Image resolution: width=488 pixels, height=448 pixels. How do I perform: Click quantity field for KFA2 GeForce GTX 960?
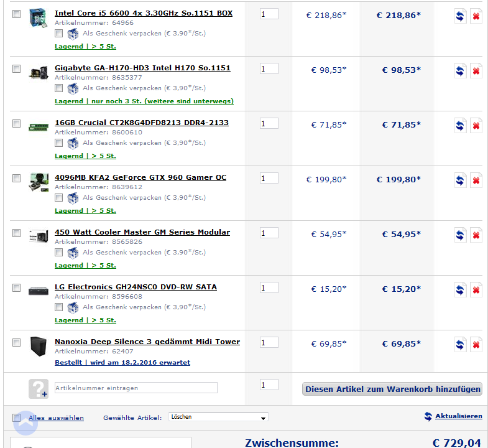coord(269,179)
